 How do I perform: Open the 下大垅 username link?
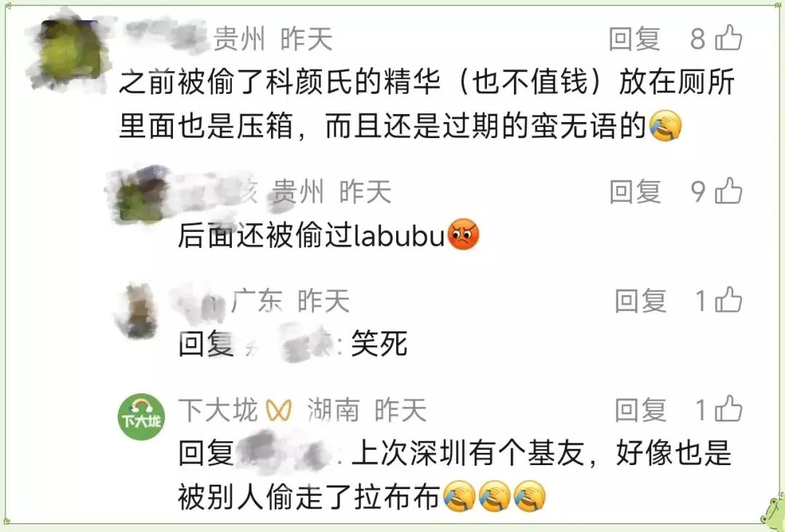pos(218,411)
